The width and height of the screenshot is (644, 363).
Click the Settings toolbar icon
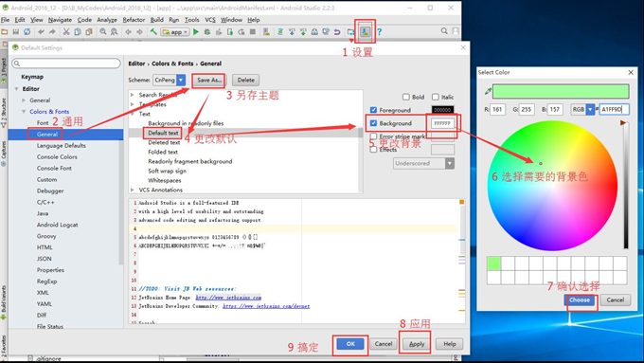pos(365,31)
